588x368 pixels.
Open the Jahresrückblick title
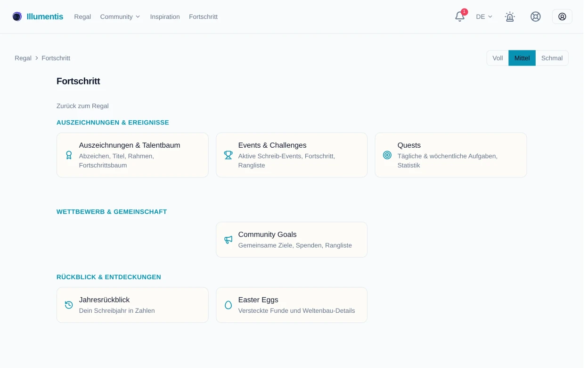coord(104,300)
